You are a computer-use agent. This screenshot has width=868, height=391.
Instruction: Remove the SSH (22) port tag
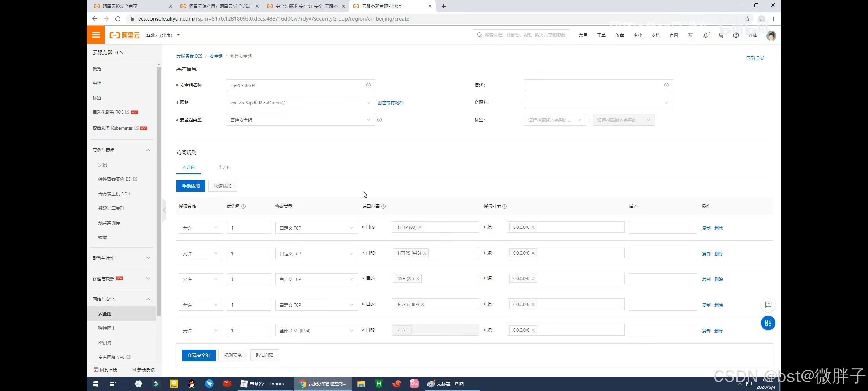point(418,279)
